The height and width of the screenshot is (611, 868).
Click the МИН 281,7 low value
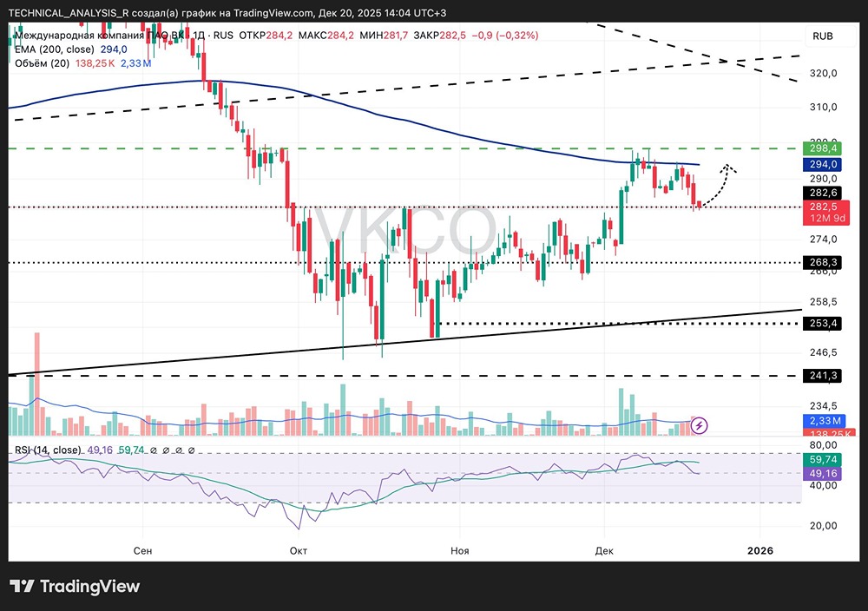(x=384, y=36)
